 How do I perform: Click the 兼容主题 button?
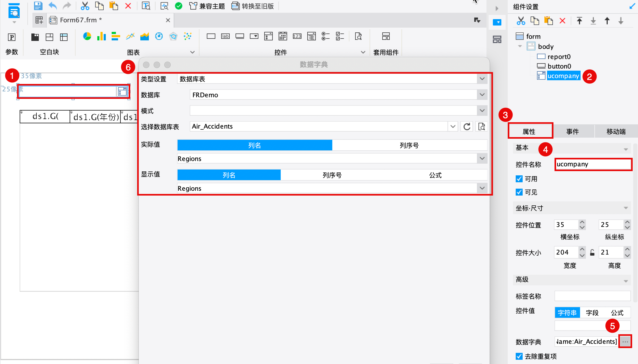click(x=207, y=6)
